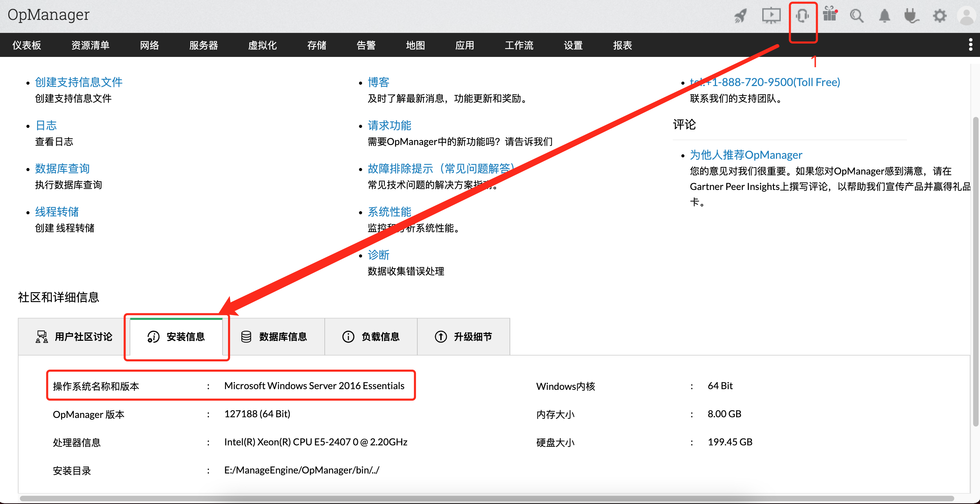Open the support headset icon
Image resolution: width=980 pixels, height=504 pixels.
(x=802, y=16)
